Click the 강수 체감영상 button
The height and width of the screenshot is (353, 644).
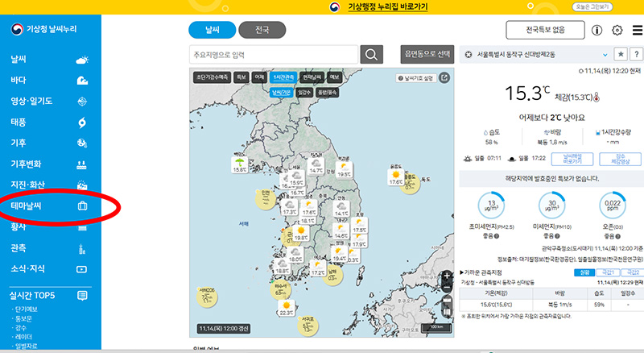click(x=620, y=159)
